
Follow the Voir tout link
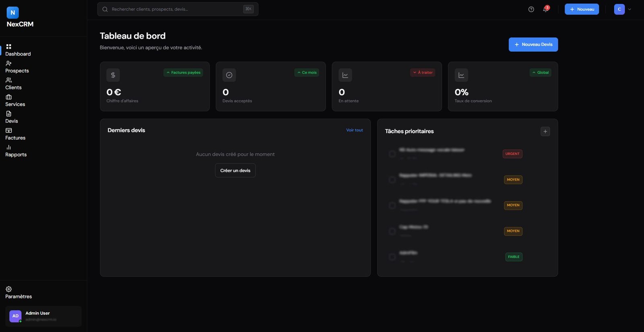click(354, 130)
